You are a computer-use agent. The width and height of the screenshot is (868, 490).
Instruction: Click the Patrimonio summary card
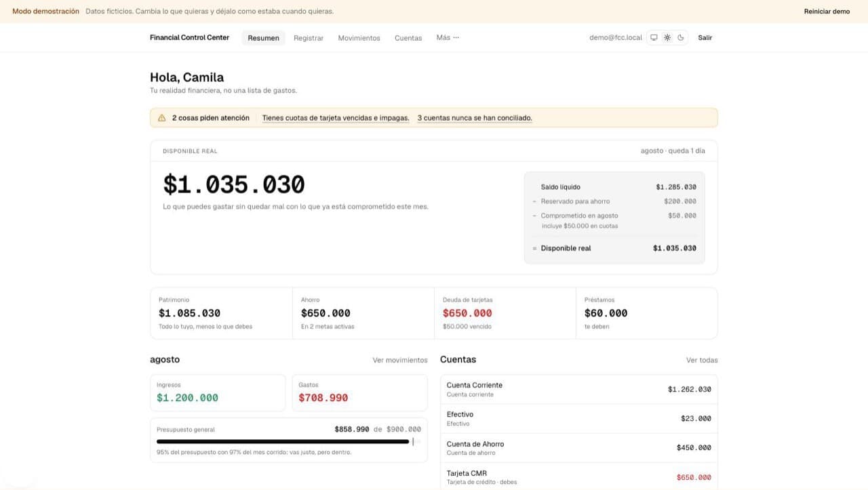pyautogui.click(x=221, y=313)
